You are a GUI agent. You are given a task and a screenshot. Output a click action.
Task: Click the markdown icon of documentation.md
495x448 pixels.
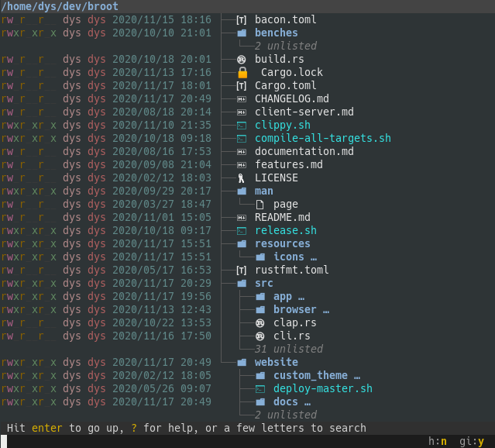tap(242, 152)
